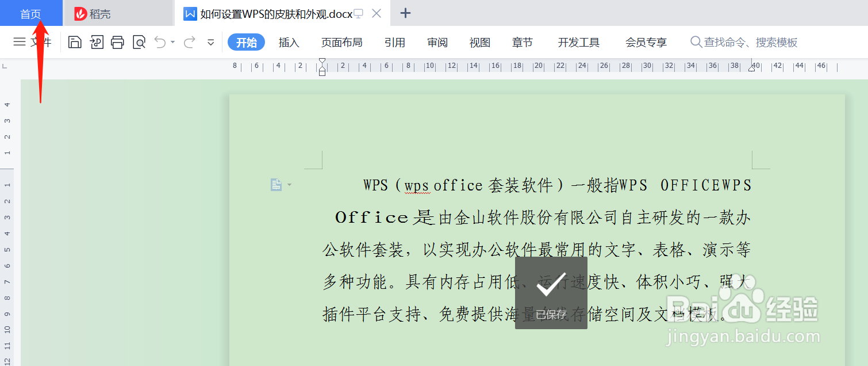Select the 开始 ribbon tab
The width and height of the screenshot is (868, 366).
[x=246, y=43]
